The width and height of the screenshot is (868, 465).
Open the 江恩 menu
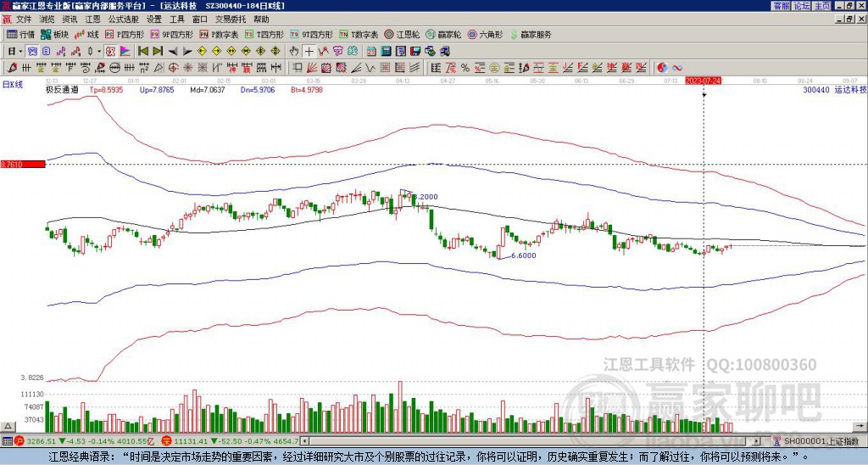pos(92,20)
